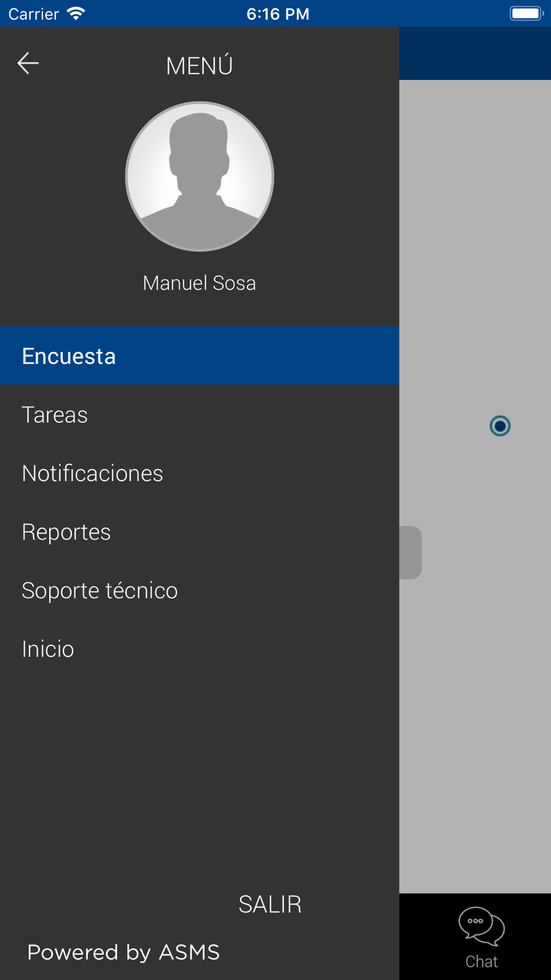Tap the 6:16 PM clock in status bar
The height and width of the screenshot is (980, 551).
pos(278,14)
